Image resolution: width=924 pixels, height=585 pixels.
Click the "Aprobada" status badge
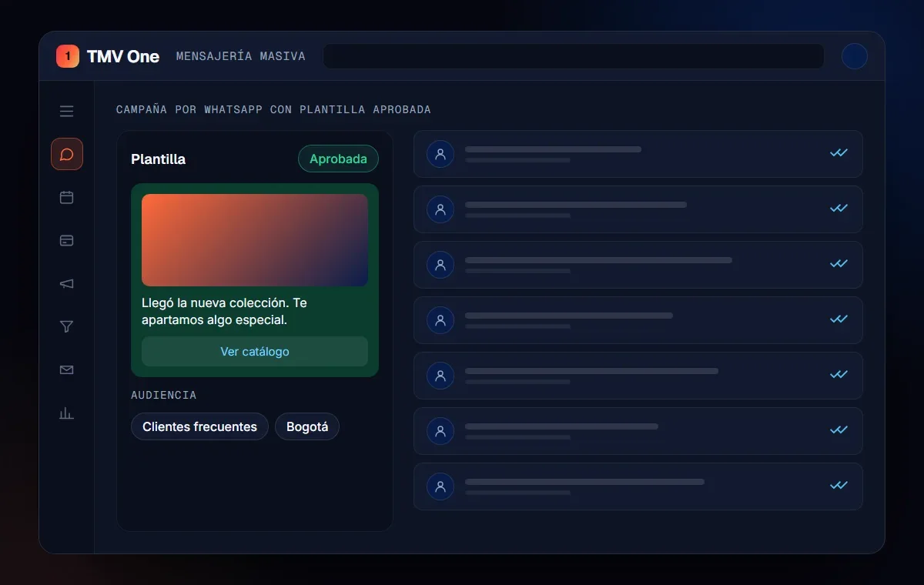click(339, 159)
